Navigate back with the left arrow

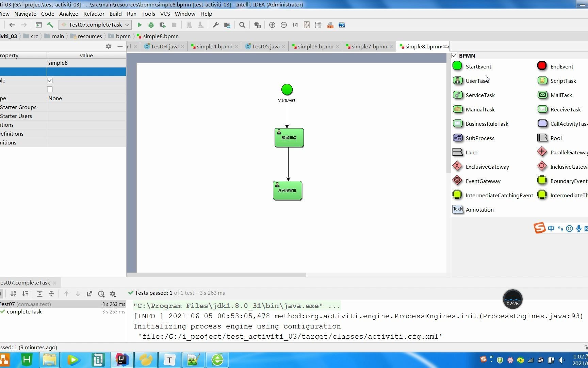click(12, 25)
